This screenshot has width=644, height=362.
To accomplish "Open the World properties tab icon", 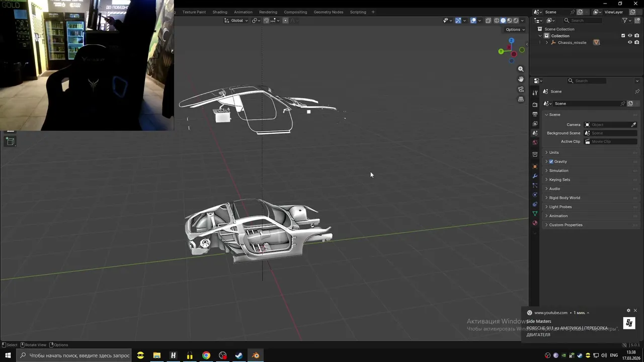I will tap(535, 142).
